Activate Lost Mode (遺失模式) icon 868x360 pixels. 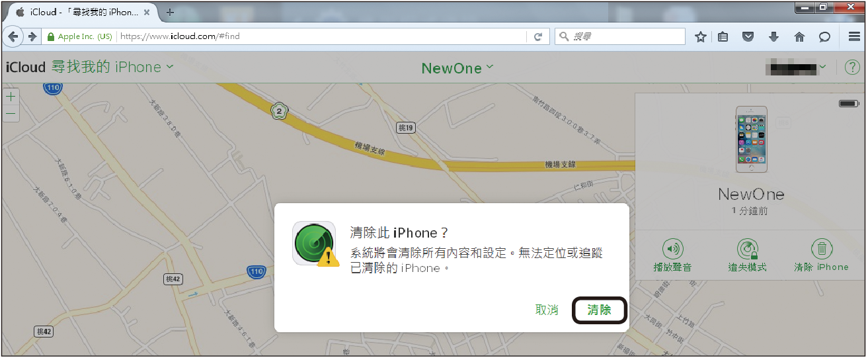point(747,249)
